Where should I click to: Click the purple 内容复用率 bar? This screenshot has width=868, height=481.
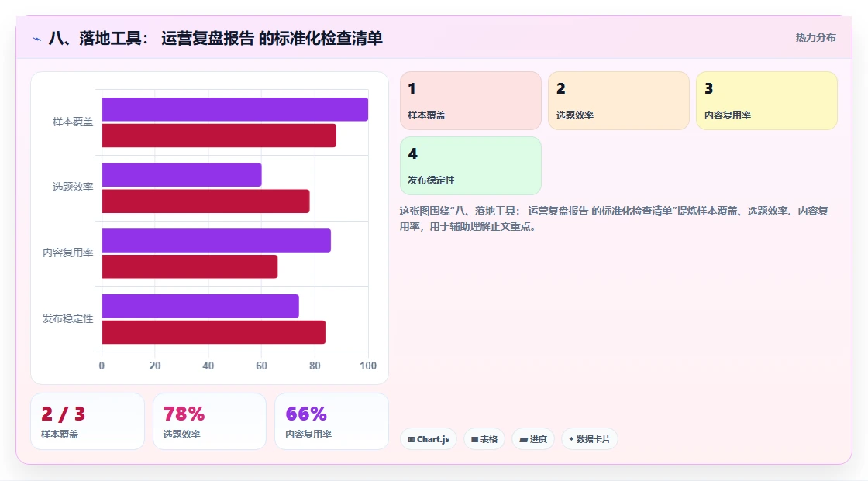click(216, 240)
